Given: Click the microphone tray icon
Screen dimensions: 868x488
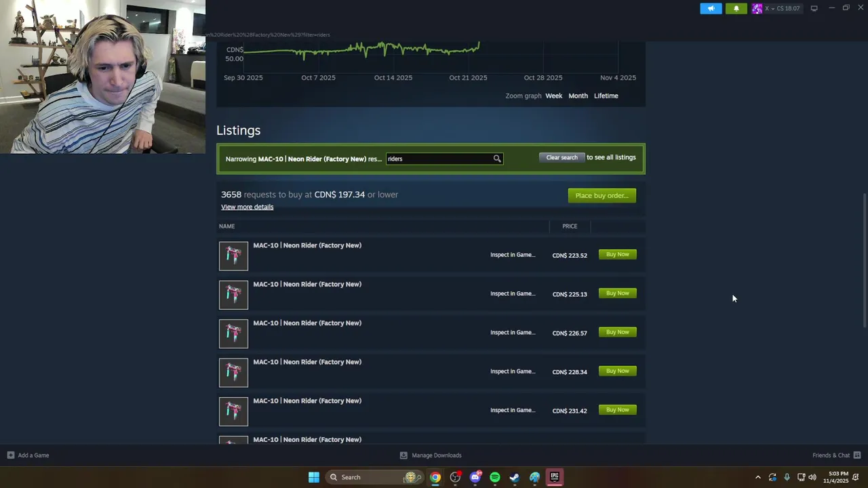Looking at the screenshot, I should 787,477.
